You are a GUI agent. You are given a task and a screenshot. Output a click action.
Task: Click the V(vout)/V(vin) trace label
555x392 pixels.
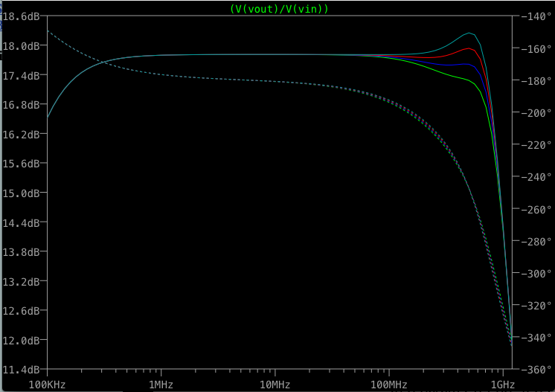coord(280,8)
